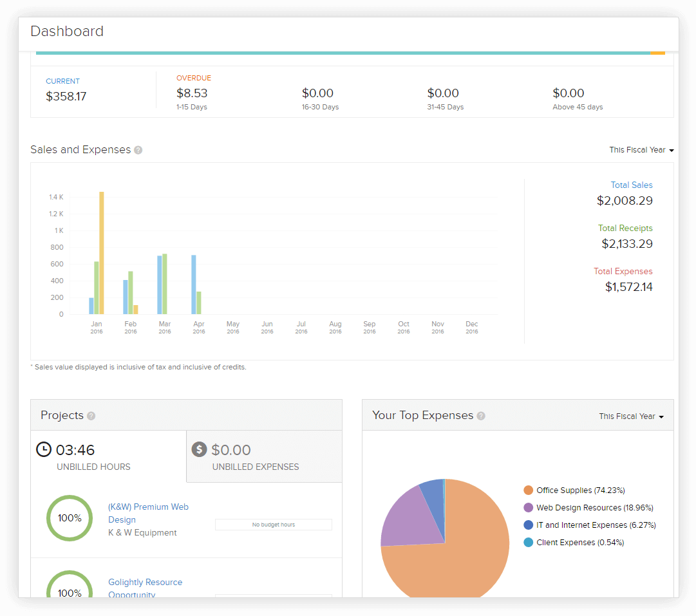Switch to the Unbilled Expenses tab
Screen dimensions: 696x616
pos(264,456)
